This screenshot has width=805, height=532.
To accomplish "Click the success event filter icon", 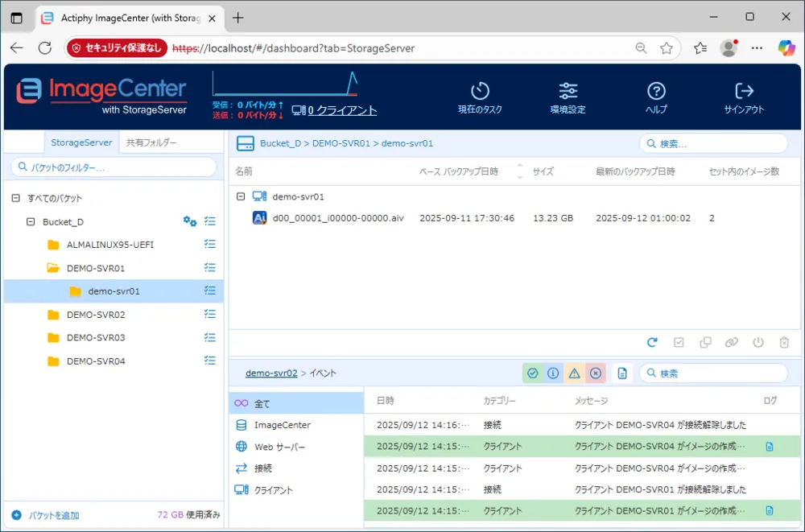I will [533, 373].
